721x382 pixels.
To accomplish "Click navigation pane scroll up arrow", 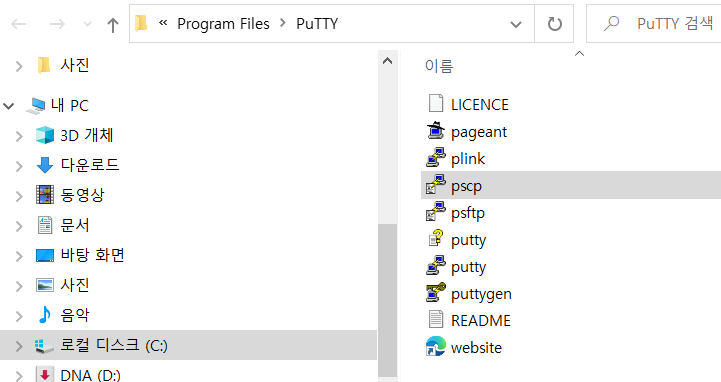I will 388,61.
